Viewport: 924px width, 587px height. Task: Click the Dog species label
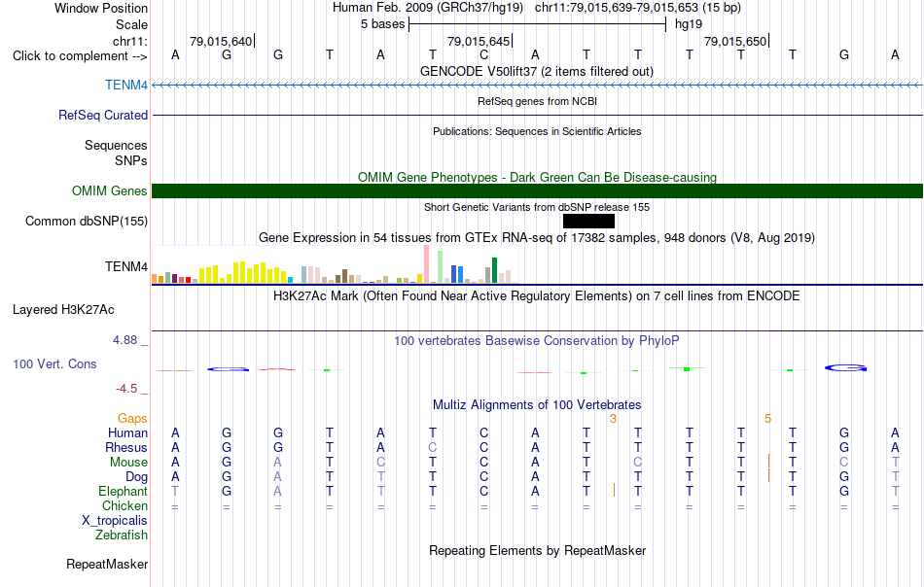136,477
